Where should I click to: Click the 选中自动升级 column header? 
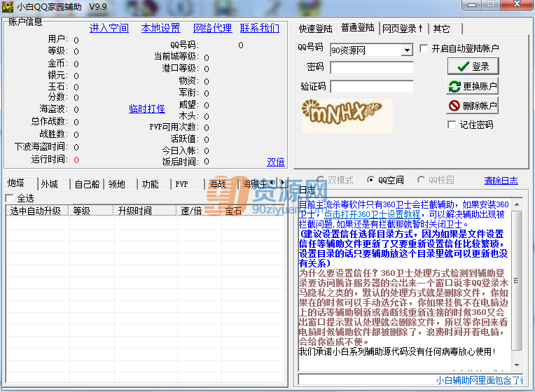[37, 211]
